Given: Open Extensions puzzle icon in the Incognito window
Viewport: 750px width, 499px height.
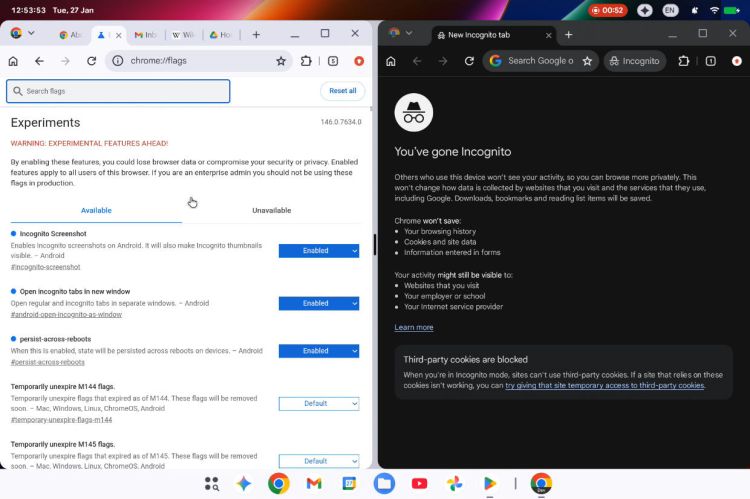Looking at the screenshot, I should click(684, 61).
